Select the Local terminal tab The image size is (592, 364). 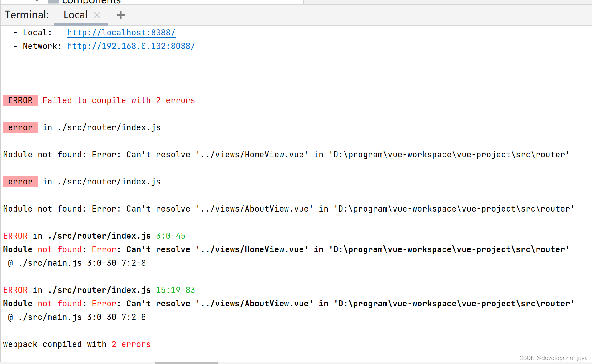pos(76,15)
